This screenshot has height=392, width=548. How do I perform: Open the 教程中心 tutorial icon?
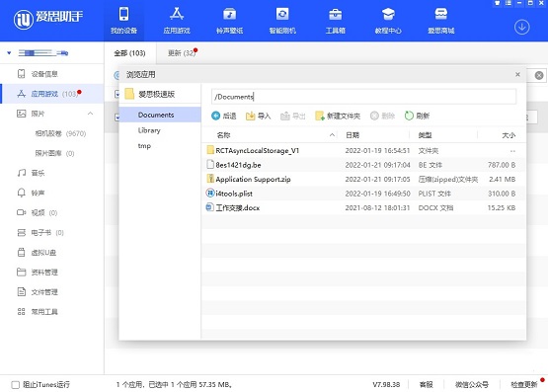(x=388, y=21)
